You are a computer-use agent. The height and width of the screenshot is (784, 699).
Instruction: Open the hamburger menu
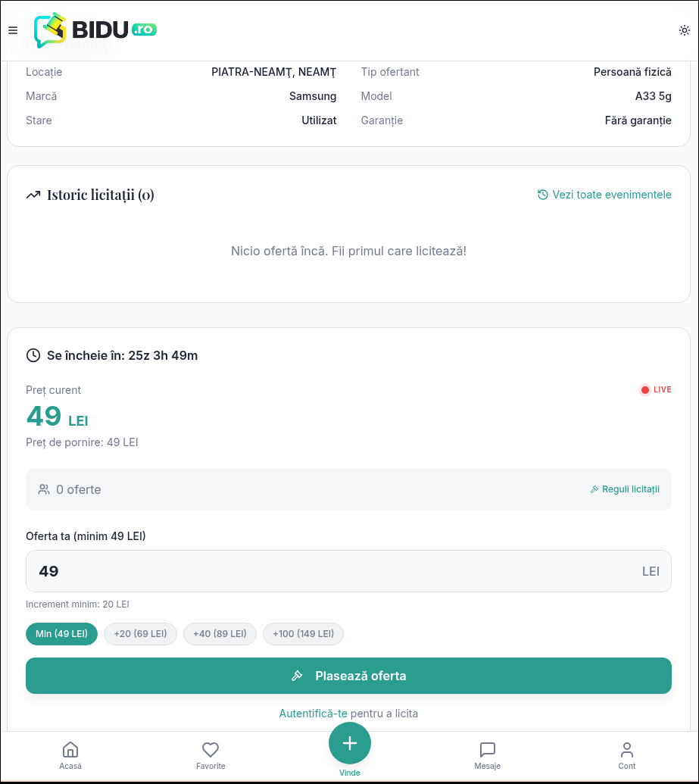[x=13, y=30]
